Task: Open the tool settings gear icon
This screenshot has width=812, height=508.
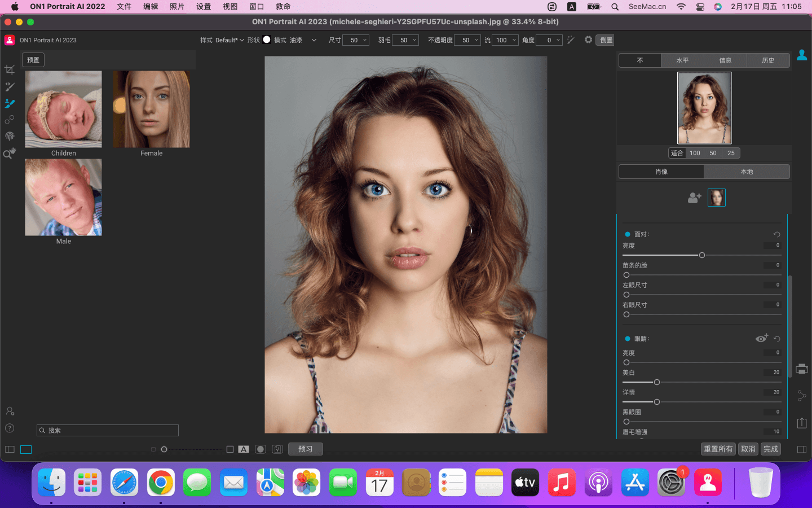Action: pyautogui.click(x=588, y=40)
